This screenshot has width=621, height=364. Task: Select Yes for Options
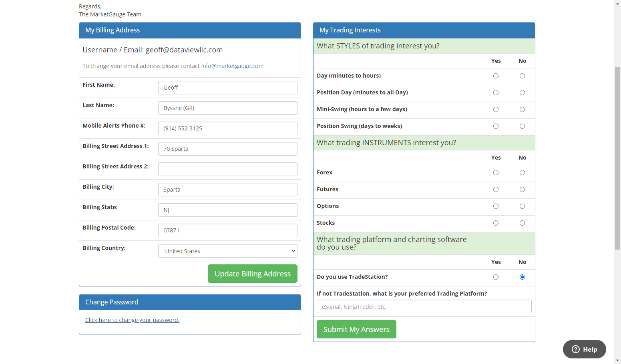pos(496,206)
